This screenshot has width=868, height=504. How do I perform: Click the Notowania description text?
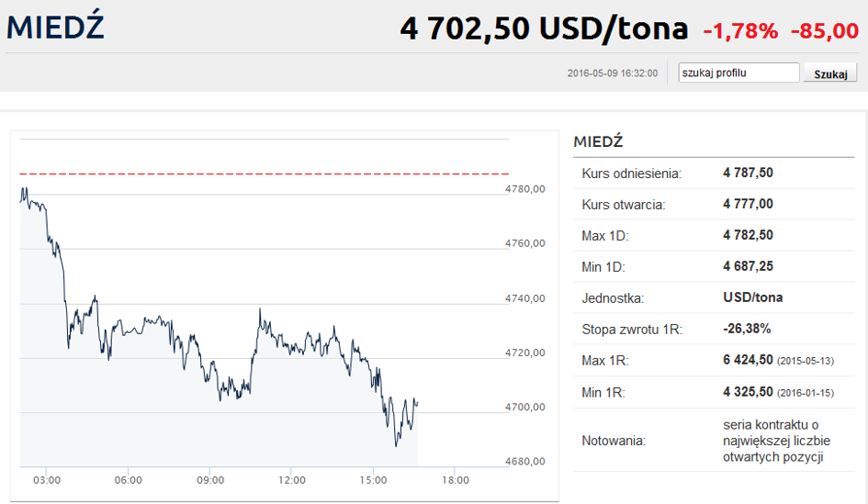click(776, 441)
